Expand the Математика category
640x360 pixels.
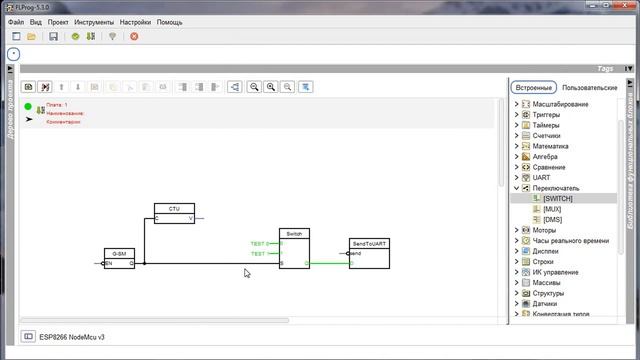tap(516, 146)
